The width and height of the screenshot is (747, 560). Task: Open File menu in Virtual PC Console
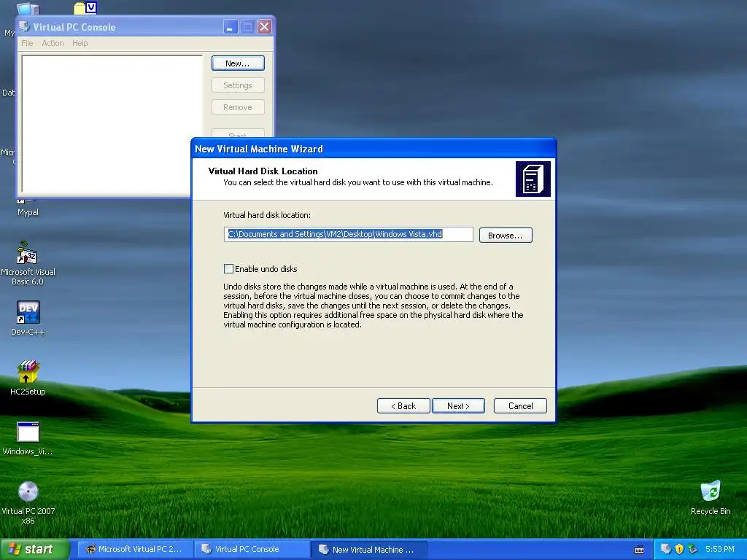27,43
